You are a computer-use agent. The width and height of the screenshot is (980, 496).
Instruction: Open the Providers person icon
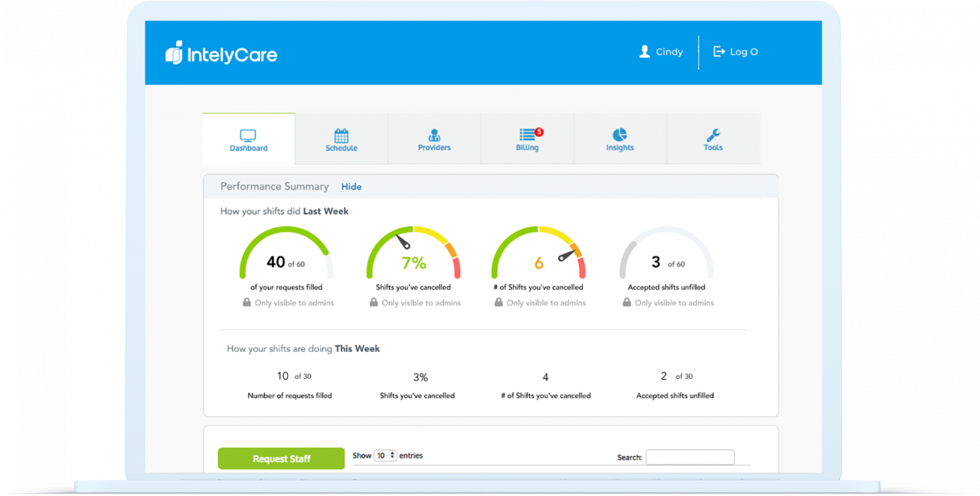(x=434, y=135)
